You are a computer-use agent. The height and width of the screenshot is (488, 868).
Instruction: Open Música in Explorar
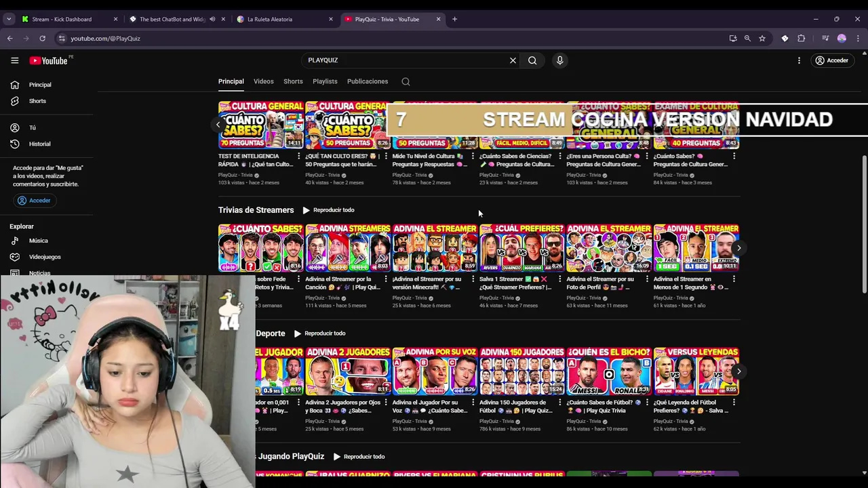[38, 241]
